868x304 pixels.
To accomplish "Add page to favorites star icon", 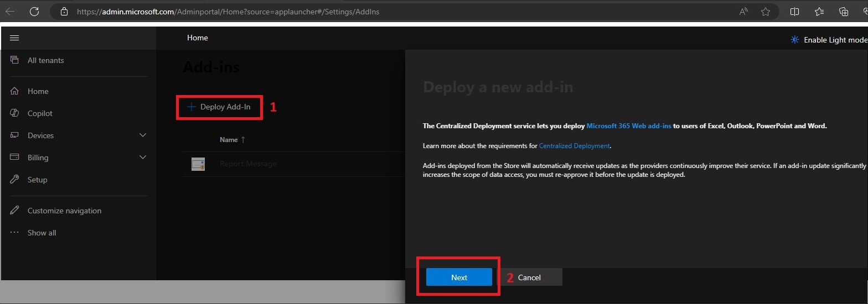I will pos(766,11).
